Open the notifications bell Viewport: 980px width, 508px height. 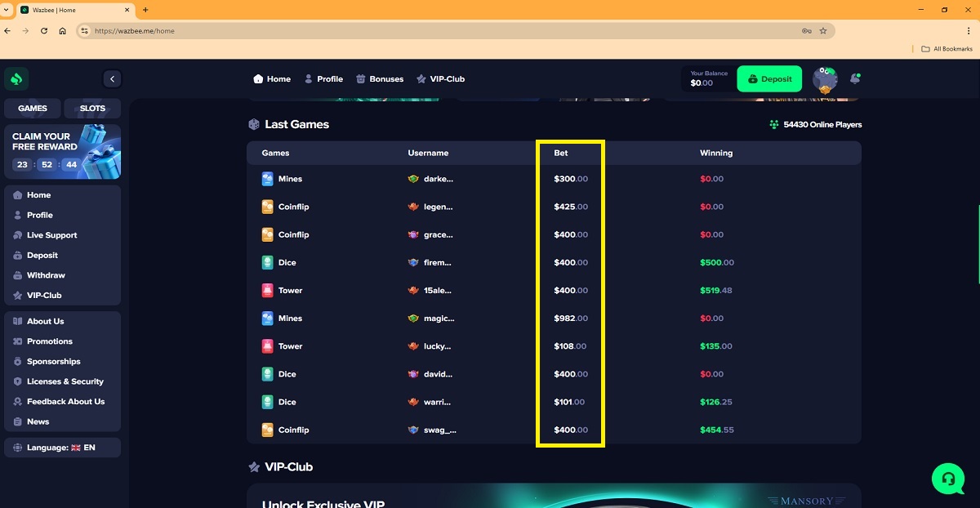pos(855,79)
